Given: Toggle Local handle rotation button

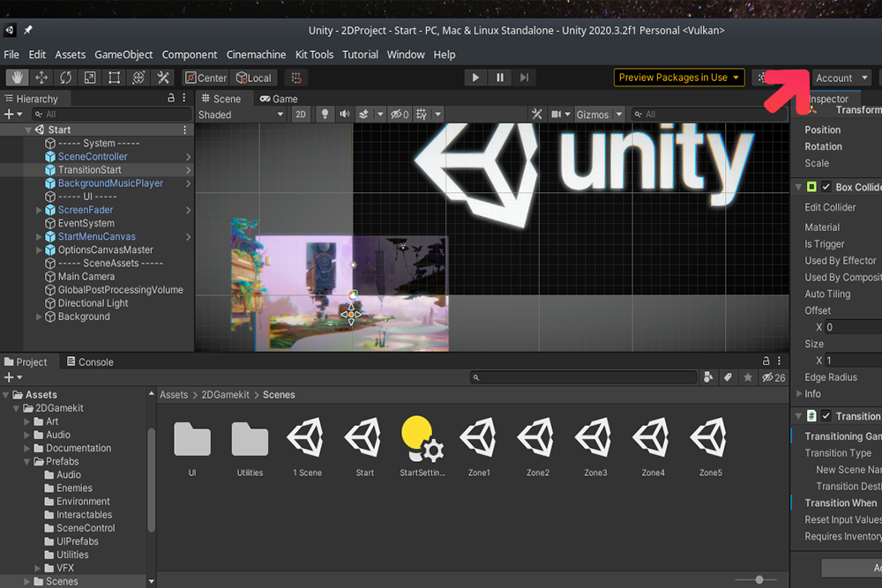Looking at the screenshot, I should coord(254,78).
